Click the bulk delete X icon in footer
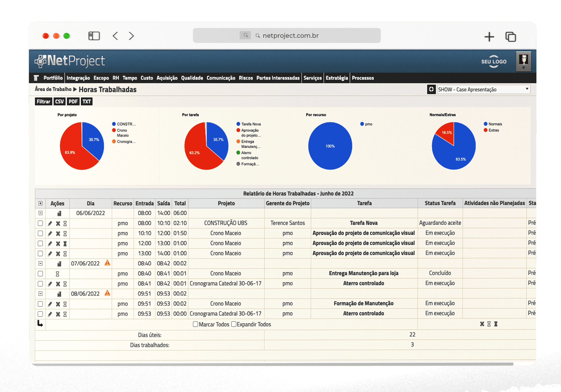The height and width of the screenshot is (392, 561). point(482,324)
